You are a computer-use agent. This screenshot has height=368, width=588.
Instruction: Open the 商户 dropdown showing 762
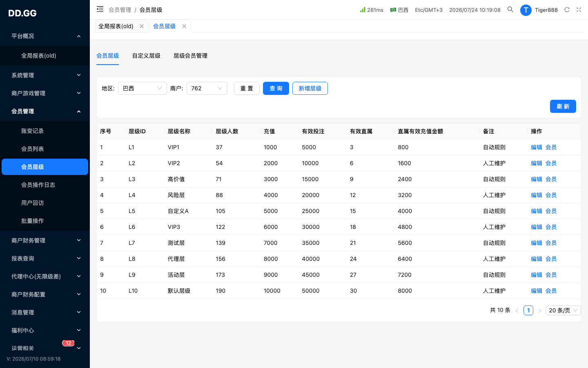click(x=207, y=88)
